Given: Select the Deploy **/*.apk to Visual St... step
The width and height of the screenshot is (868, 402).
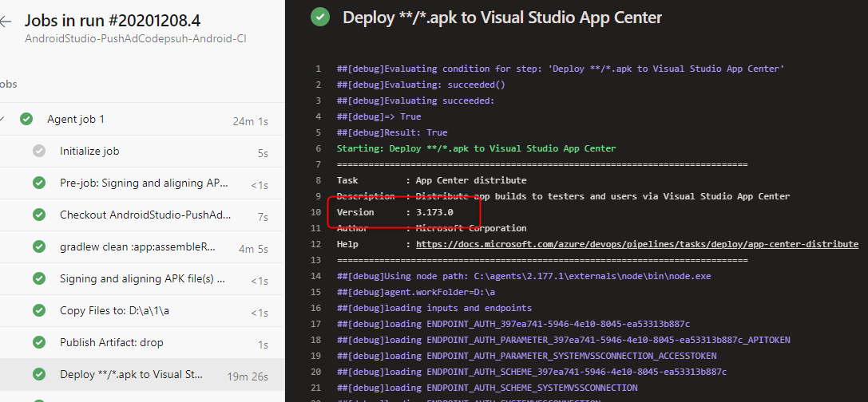Looking at the screenshot, I should click(142, 374).
